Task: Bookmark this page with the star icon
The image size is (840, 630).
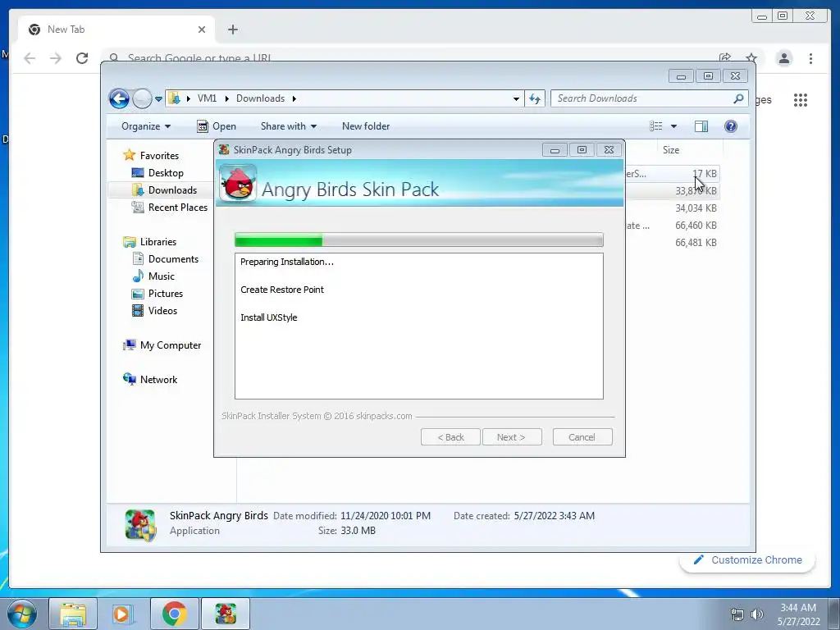Action: (x=751, y=58)
